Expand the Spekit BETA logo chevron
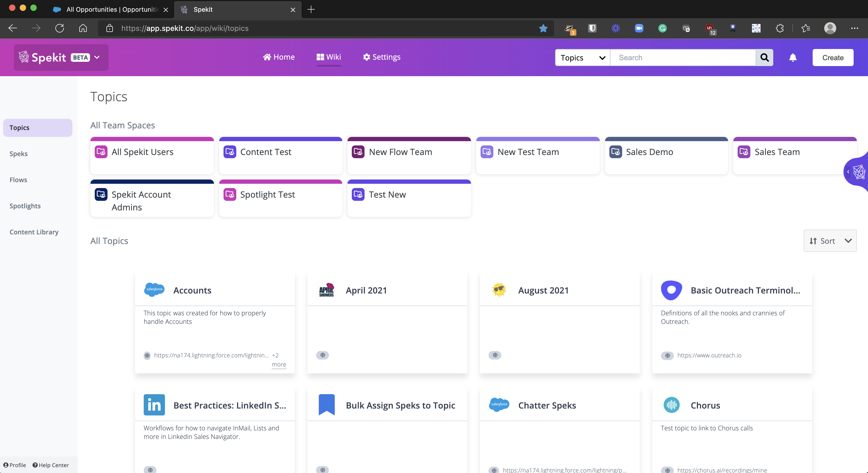 coord(97,57)
